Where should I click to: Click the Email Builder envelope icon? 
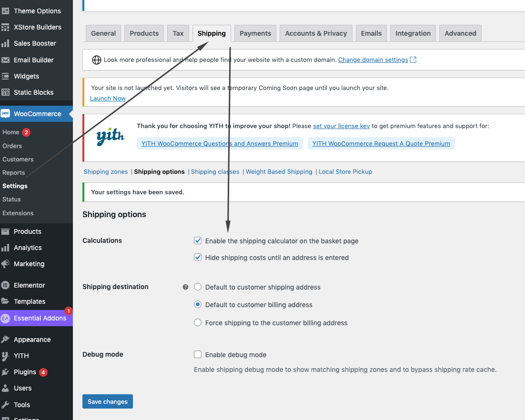click(5, 60)
